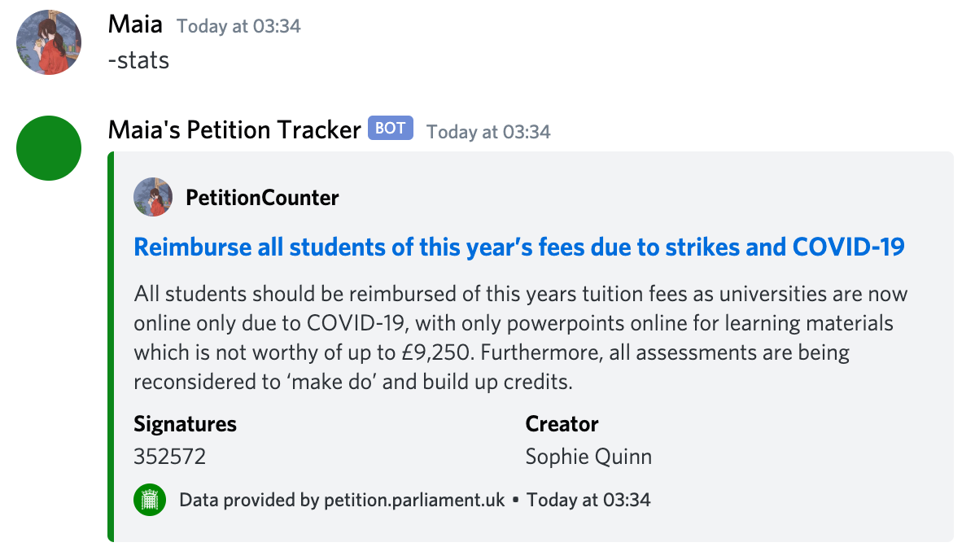Click the green parliament portcullis footer icon

(x=150, y=500)
